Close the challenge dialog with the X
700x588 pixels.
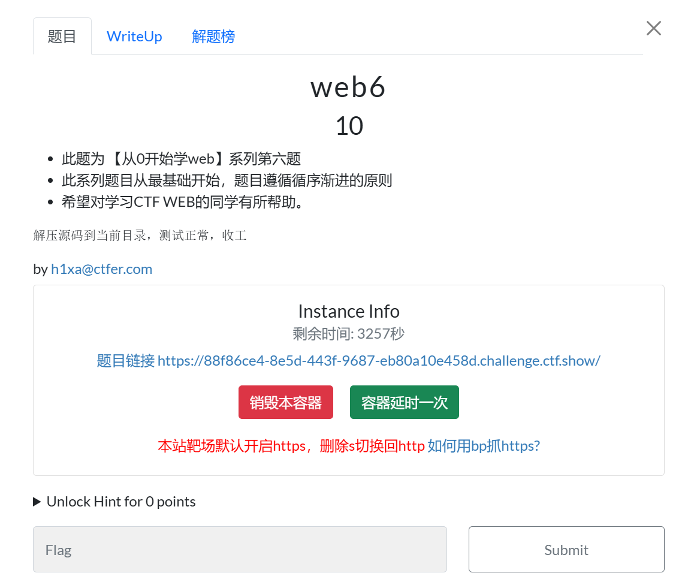(653, 28)
